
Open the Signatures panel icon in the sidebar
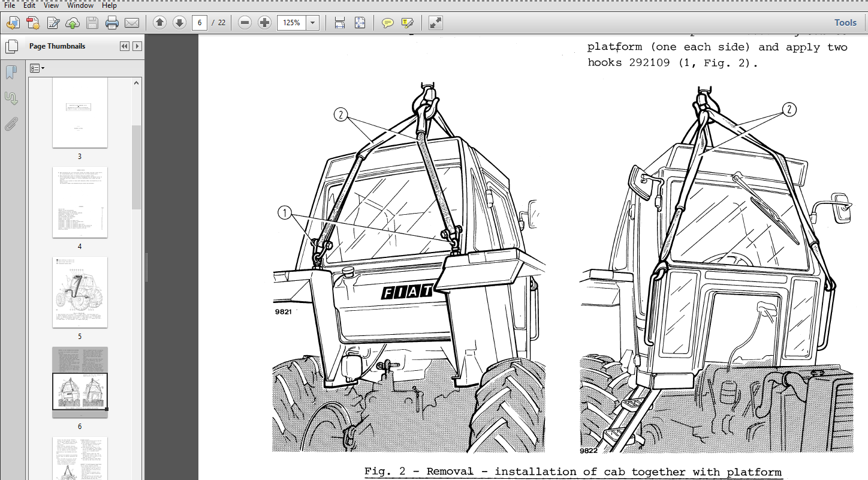click(x=11, y=98)
